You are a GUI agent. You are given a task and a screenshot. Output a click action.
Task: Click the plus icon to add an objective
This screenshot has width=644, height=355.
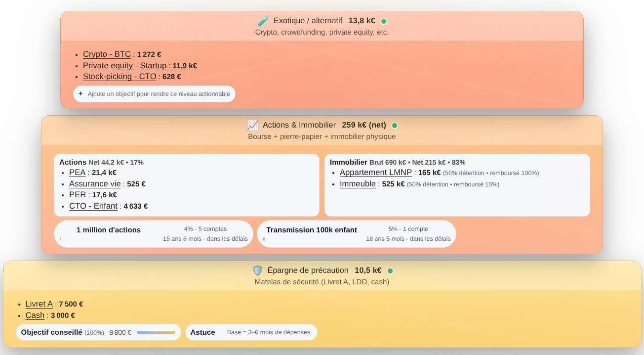tap(81, 94)
